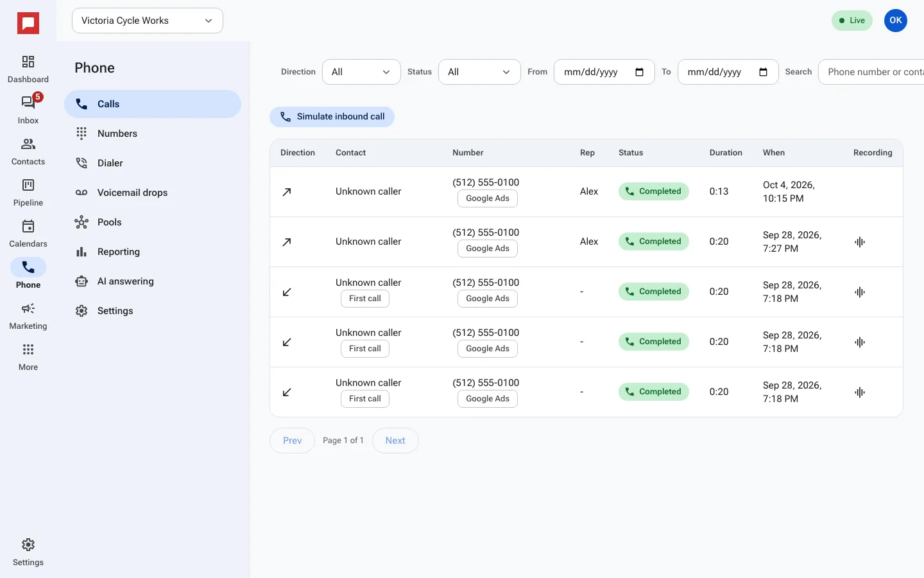The width and height of the screenshot is (924, 578).
Task: Click the red chat app logo
Action: point(28,24)
